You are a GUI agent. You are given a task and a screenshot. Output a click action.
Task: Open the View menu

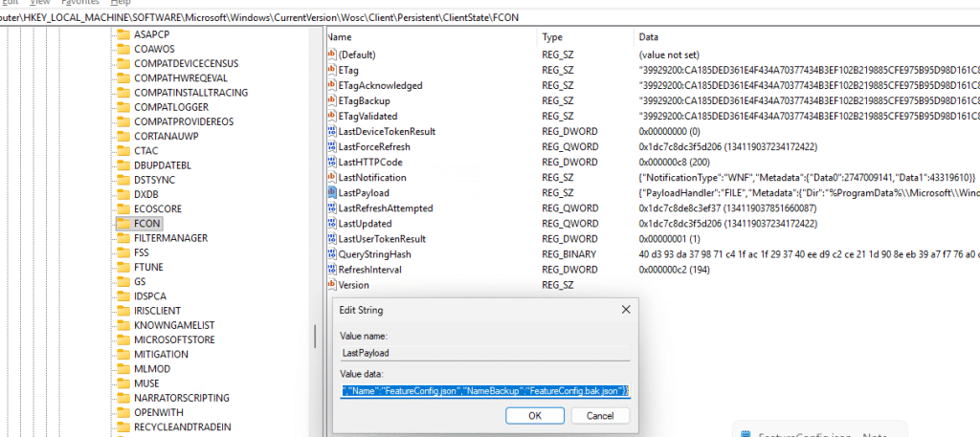point(39,3)
